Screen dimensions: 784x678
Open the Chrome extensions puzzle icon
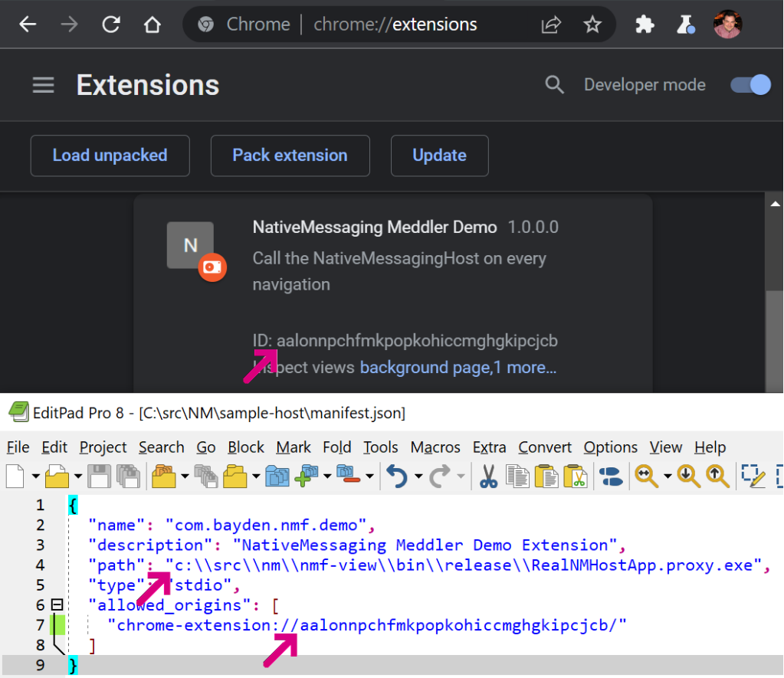pyautogui.click(x=645, y=25)
